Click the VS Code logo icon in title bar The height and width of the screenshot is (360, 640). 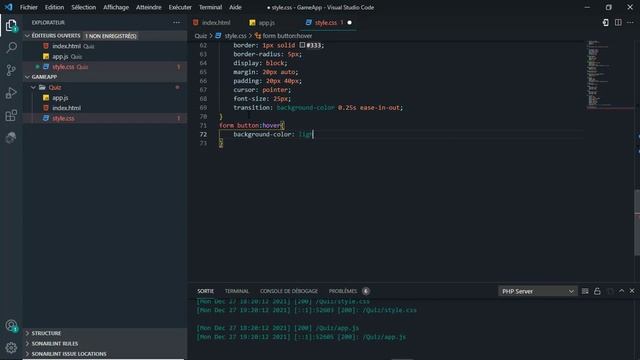[8, 7]
